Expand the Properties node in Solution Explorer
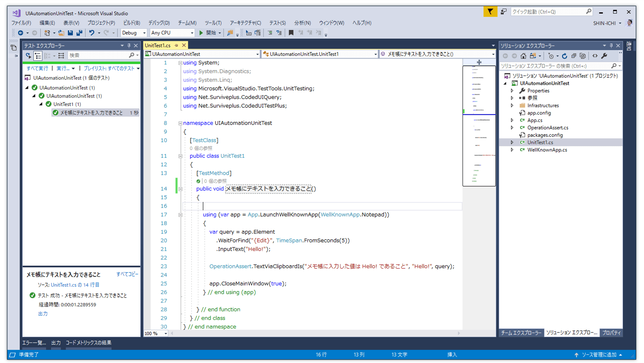 point(512,91)
